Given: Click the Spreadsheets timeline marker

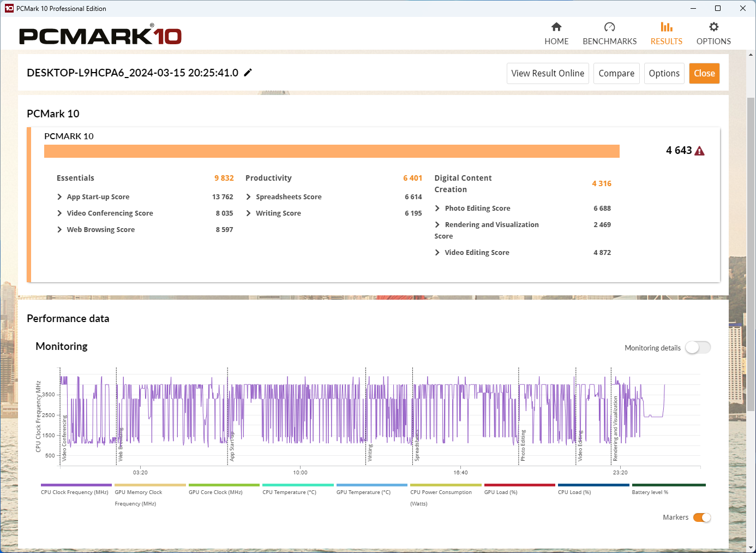Looking at the screenshot, I should pos(417,446).
